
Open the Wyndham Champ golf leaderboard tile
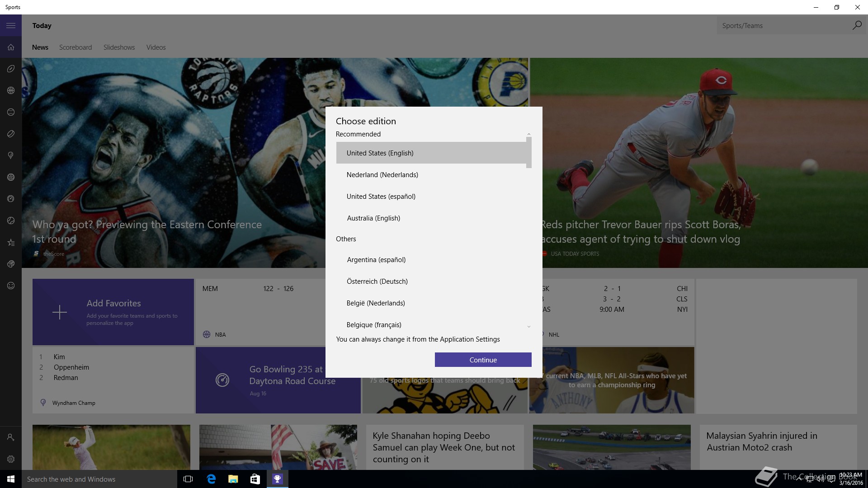click(x=113, y=380)
